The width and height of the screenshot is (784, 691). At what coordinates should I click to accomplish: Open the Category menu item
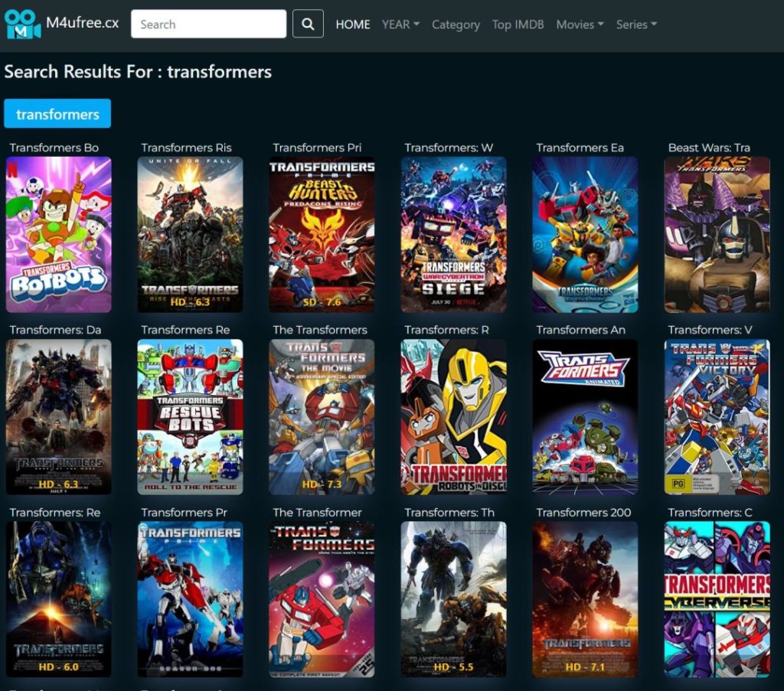(456, 24)
